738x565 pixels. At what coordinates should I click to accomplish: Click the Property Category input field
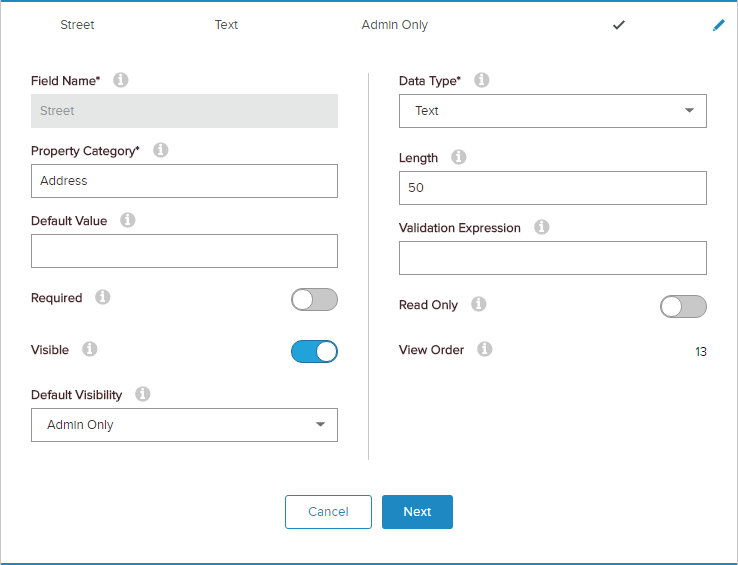pyautogui.click(x=184, y=181)
